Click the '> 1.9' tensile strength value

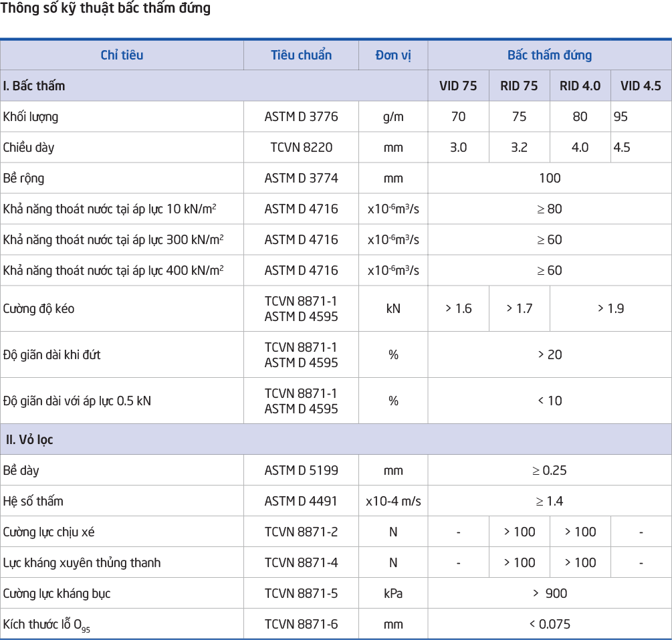610,309
